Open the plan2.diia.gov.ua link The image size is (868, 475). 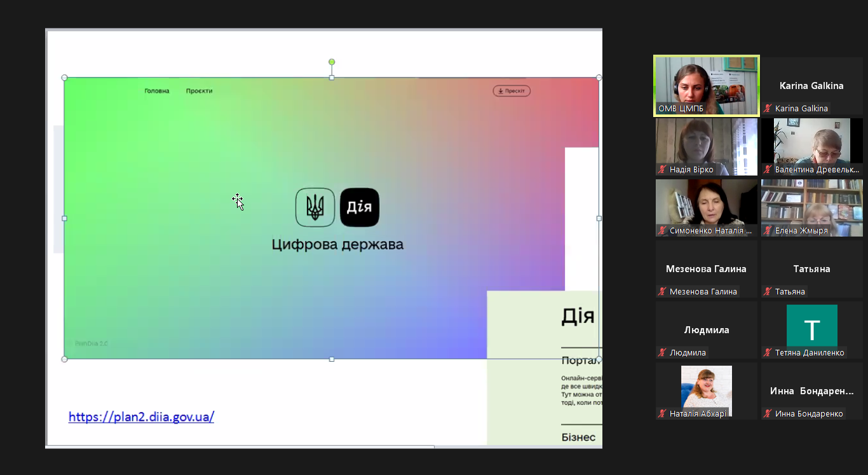point(141,417)
